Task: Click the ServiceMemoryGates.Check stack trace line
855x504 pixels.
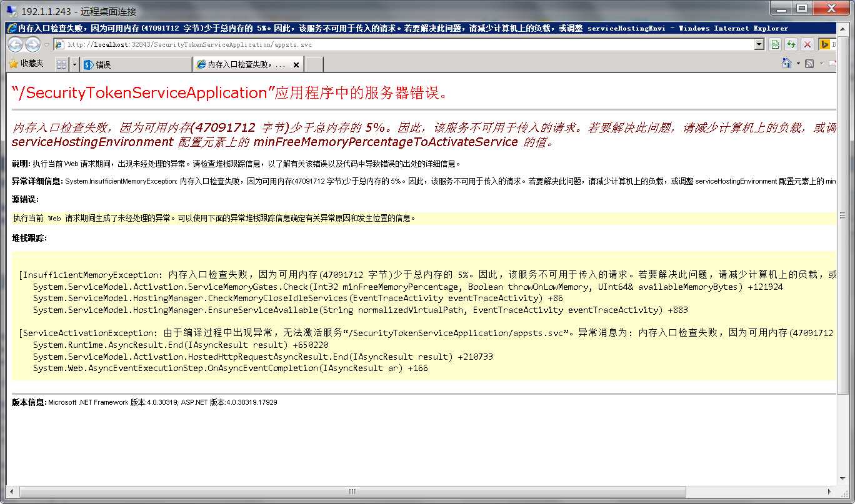Action: click(408, 287)
